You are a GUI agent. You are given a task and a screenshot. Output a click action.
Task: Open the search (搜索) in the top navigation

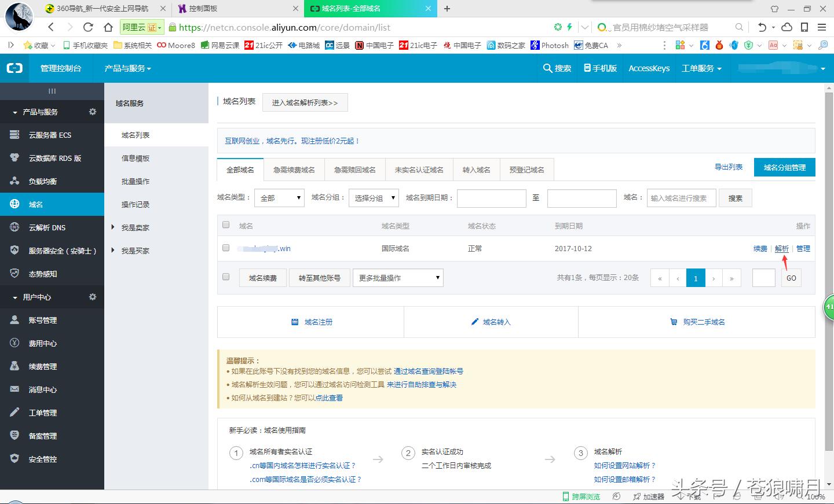[x=557, y=68]
